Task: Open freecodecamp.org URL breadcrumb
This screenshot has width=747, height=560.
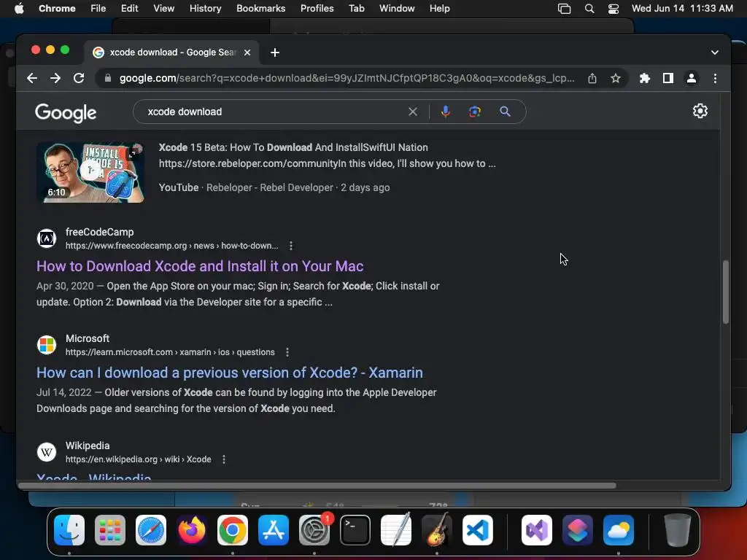Action: [172, 246]
